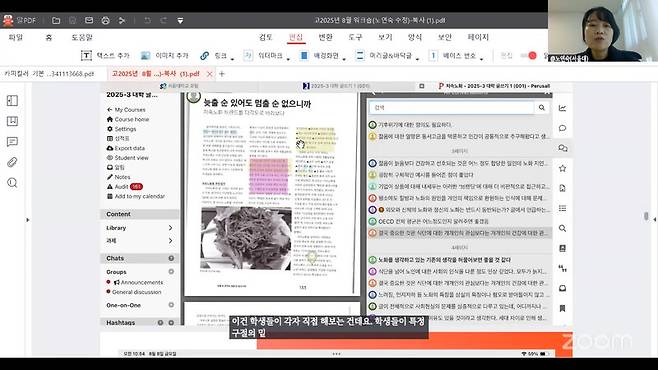Click the 검색 search input field
658x370 pixels.
[452, 108]
